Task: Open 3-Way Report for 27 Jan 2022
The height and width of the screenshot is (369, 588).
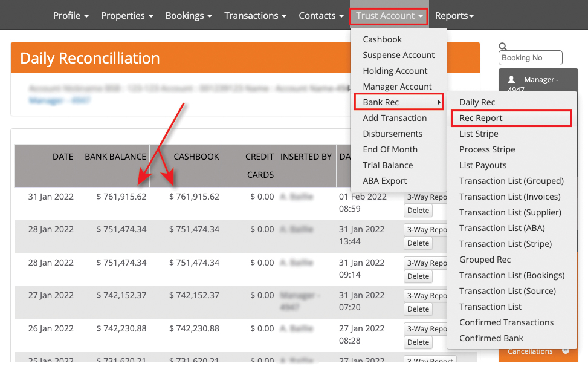Action: click(426, 296)
